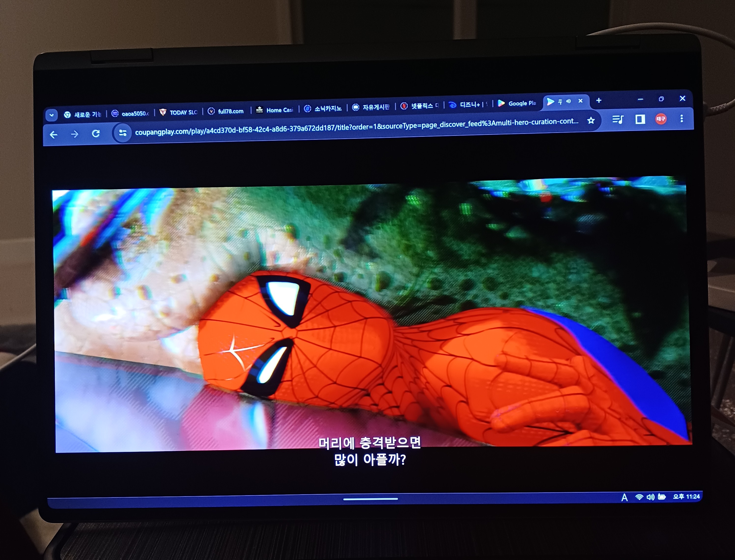This screenshot has height=560, width=735.
Task: Switch to the Google Play tab
Action: pyautogui.click(x=517, y=103)
